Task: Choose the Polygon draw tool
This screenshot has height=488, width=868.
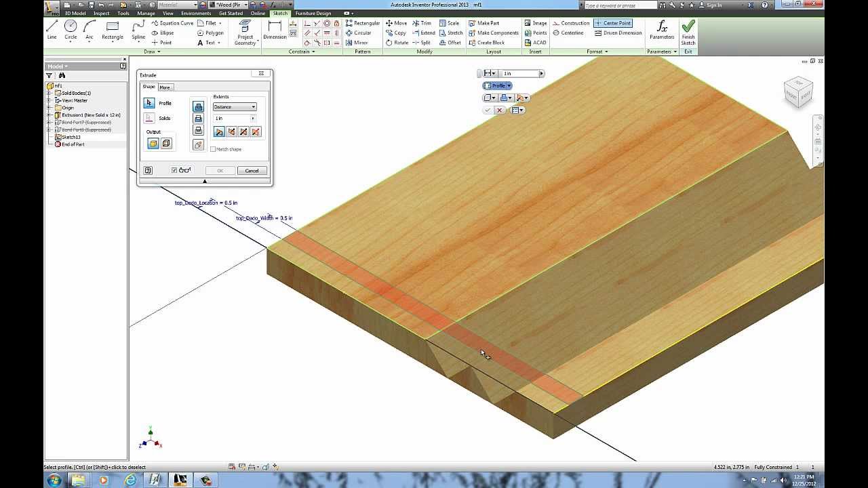Action: coord(210,33)
